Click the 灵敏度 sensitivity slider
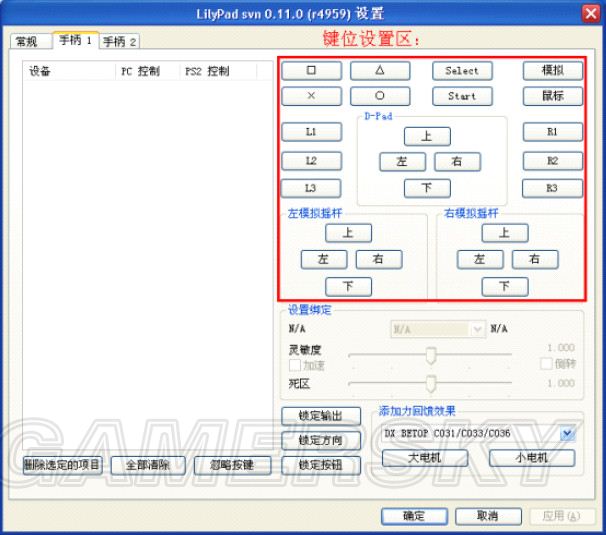The width and height of the screenshot is (606, 535). tap(430, 354)
